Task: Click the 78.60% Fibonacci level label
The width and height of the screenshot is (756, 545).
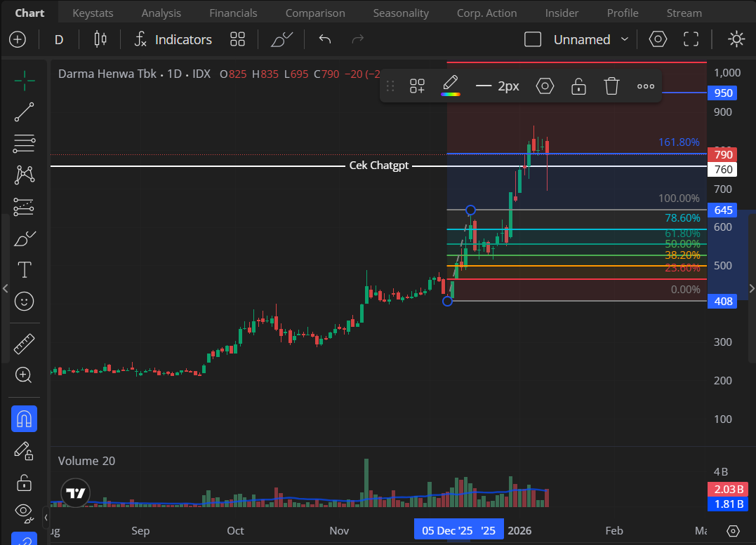Action: pos(682,218)
